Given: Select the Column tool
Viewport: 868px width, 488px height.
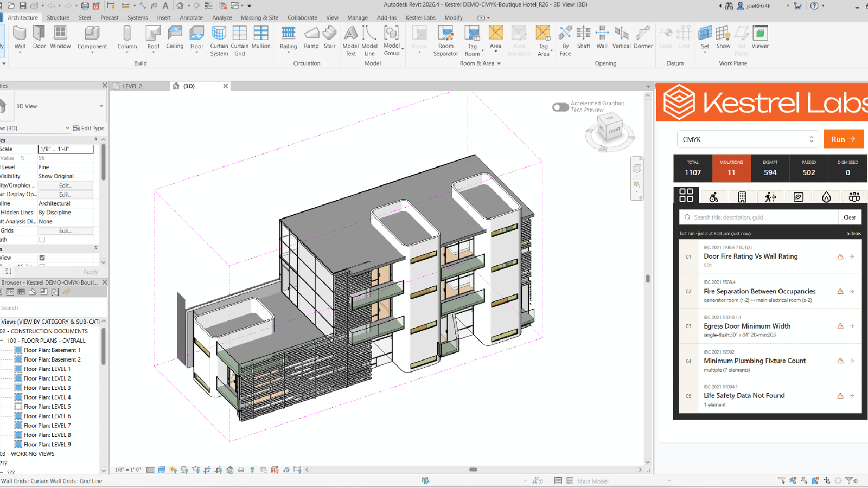Looking at the screenshot, I should click(x=127, y=39).
